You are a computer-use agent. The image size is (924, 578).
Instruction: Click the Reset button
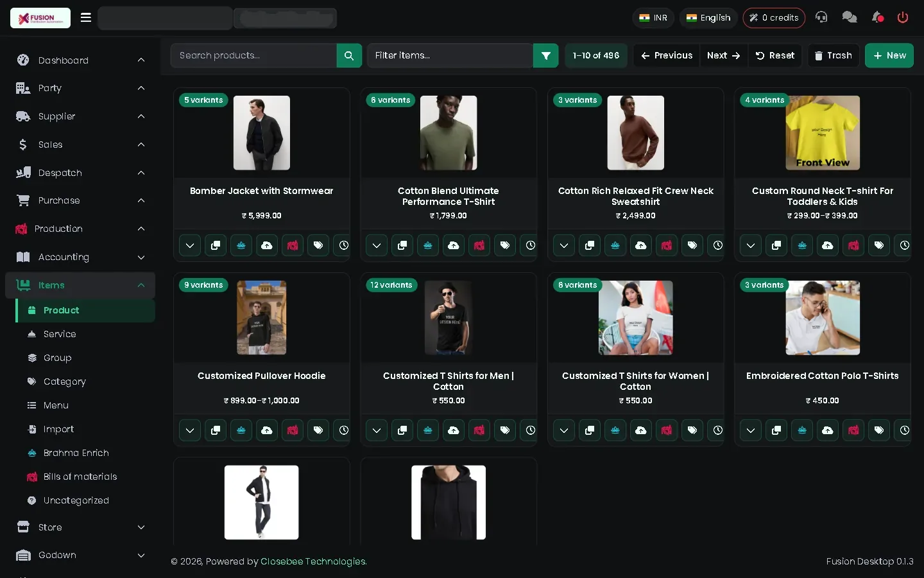click(774, 55)
